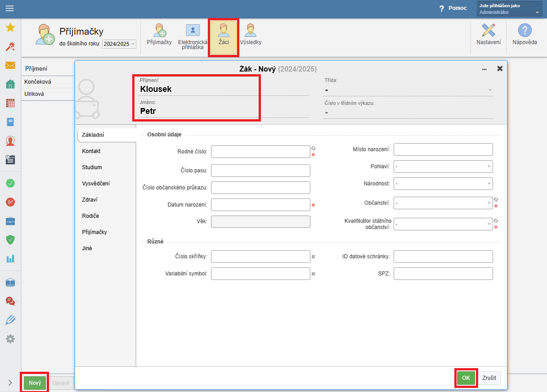The height and width of the screenshot is (392, 547).
Task: Open the bar chart statistics icon
Action: click(10, 259)
